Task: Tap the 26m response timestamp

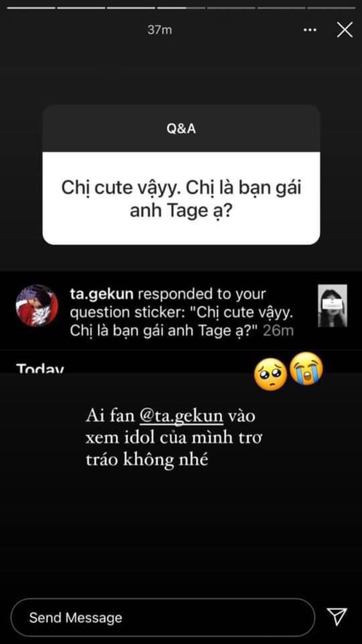Action: (x=279, y=331)
